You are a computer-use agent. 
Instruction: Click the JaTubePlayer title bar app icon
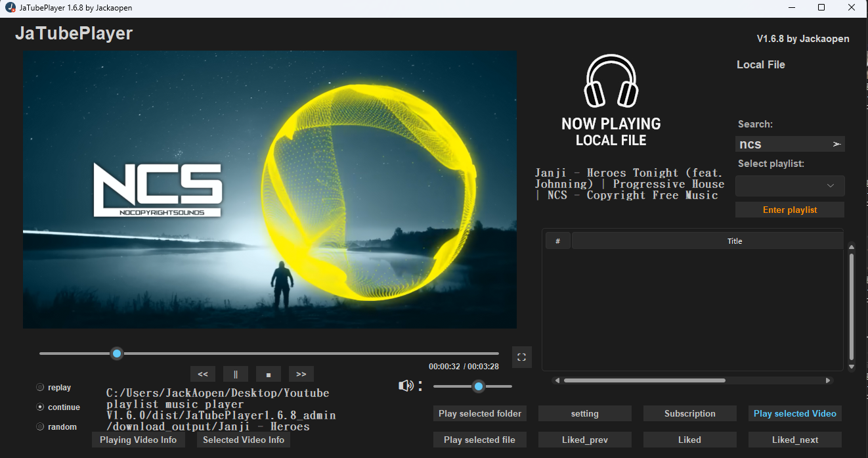[x=10, y=7]
